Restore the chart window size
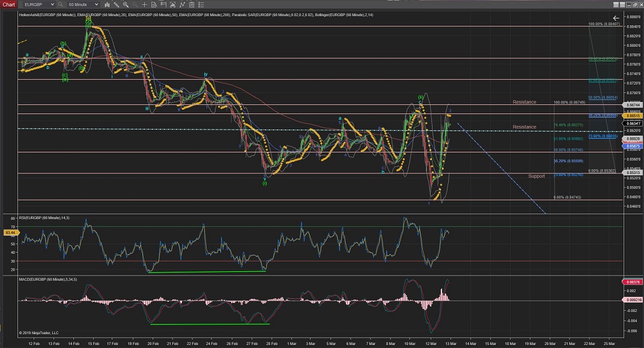 pos(634,5)
